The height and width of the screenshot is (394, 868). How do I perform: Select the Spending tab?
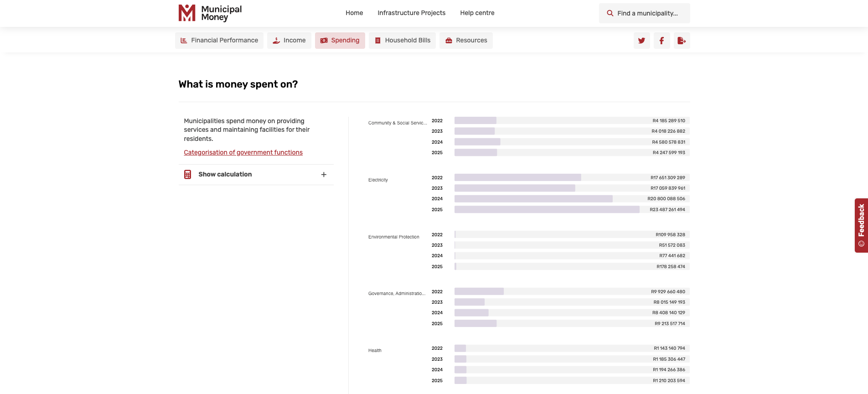pyautogui.click(x=340, y=41)
